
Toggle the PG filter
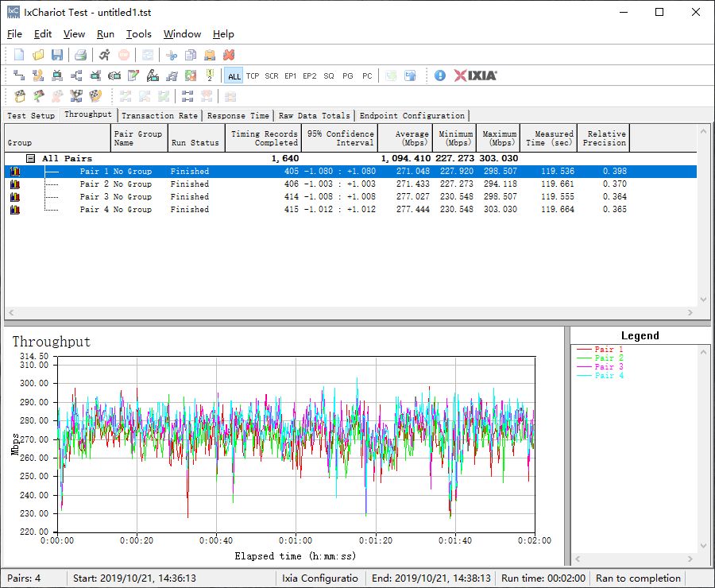pyautogui.click(x=348, y=76)
